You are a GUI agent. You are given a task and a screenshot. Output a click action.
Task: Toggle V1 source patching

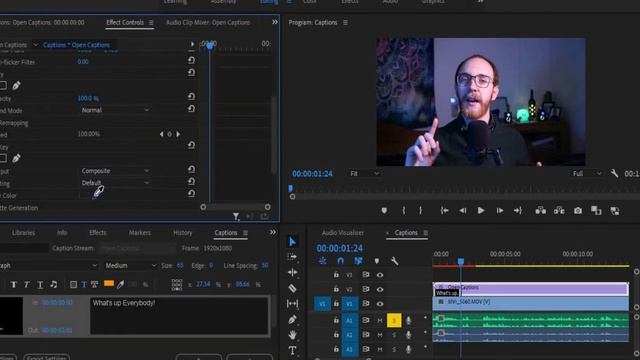click(x=322, y=304)
